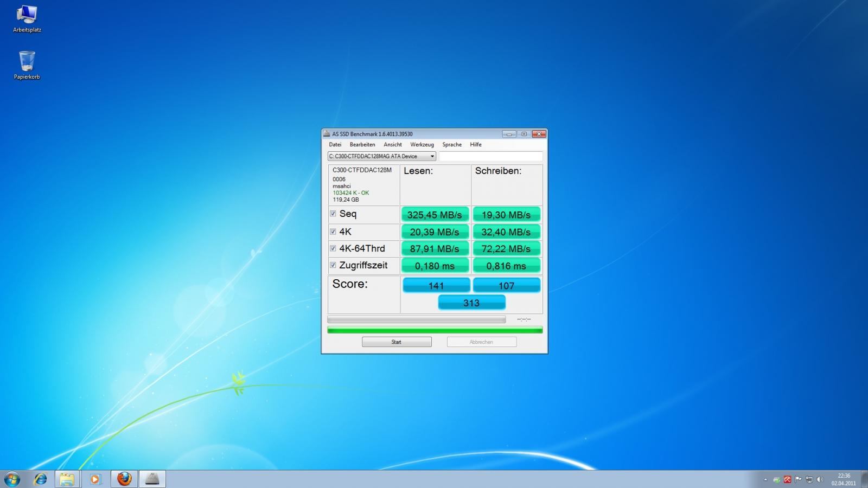Click the 4K-64Thrd write result 72,22 MB/s

pos(506,249)
